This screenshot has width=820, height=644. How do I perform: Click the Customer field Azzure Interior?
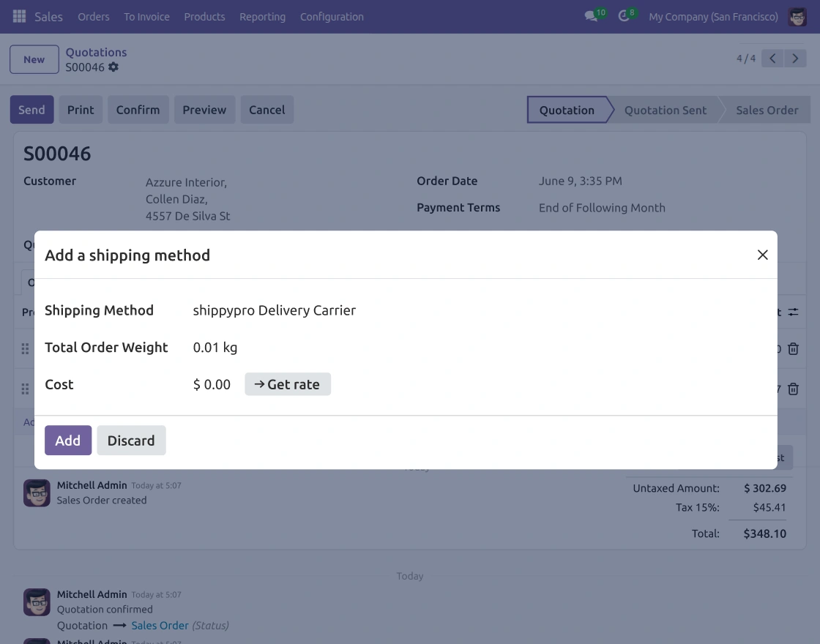186,182
